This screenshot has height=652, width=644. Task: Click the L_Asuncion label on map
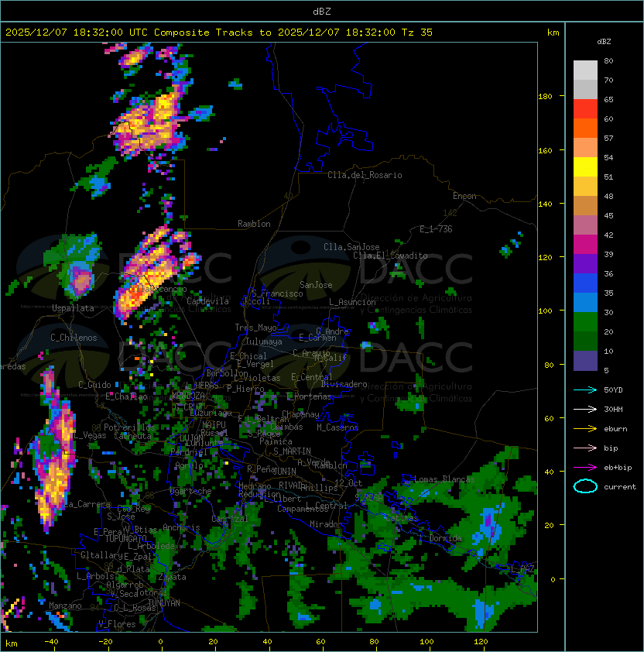tap(352, 302)
